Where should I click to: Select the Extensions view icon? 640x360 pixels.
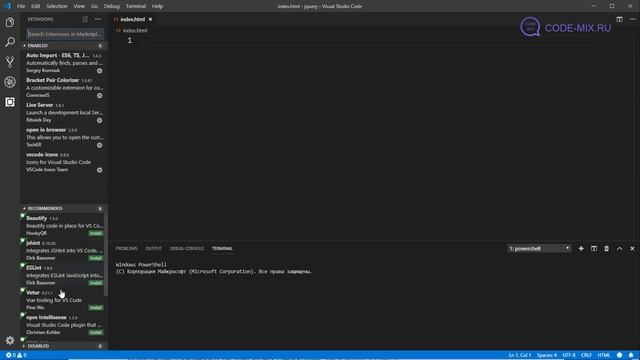pos(10,102)
